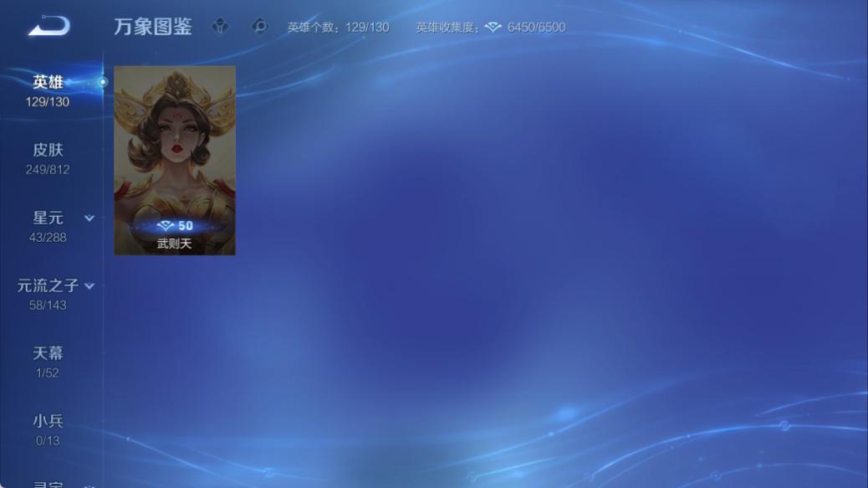The image size is (868, 488).
Task: Expand the 元流之子 chevron arrow
Action: pyautogui.click(x=89, y=286)
